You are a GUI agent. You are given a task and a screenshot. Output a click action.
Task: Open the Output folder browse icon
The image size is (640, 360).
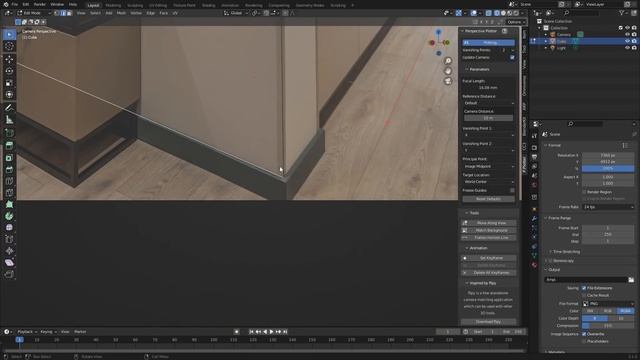click(x=631, y=280)
